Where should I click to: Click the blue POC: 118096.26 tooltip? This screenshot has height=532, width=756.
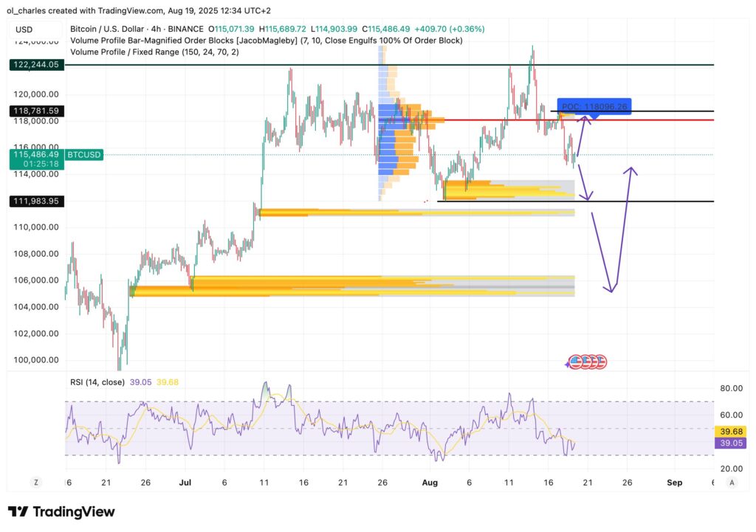coord(594,107)
